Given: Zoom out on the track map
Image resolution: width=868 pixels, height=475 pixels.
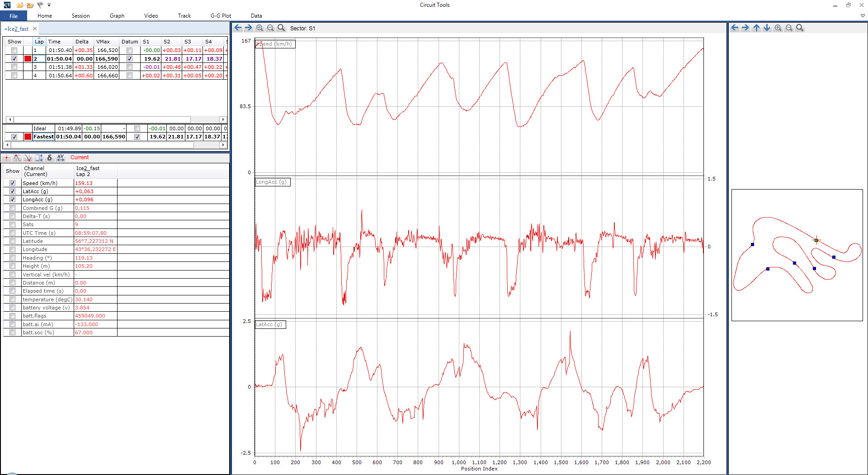Looking at the screenshot, I should pyautogui.click(x=789, y=28).
